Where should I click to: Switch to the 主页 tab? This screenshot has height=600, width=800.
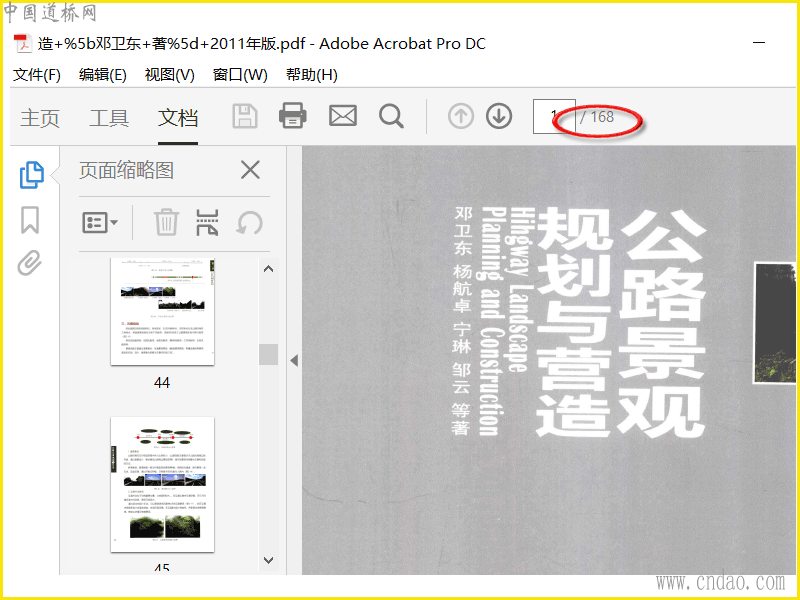[x=40, y=118]
